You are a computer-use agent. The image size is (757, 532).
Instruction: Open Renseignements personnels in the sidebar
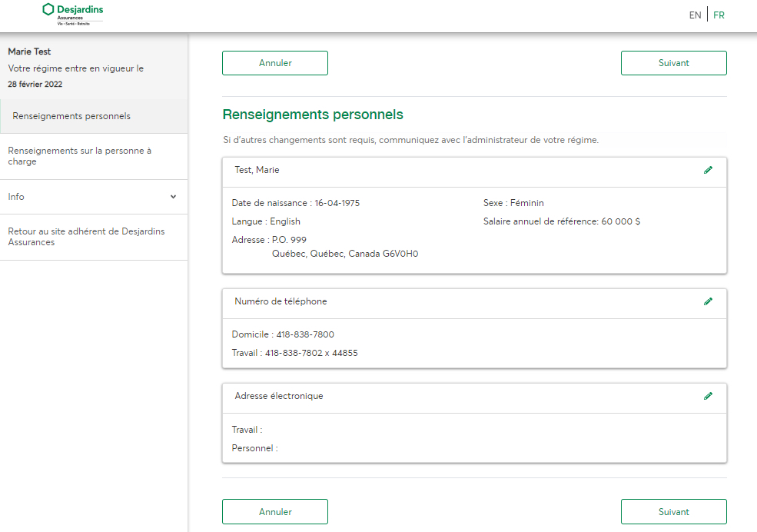[71, 116]
